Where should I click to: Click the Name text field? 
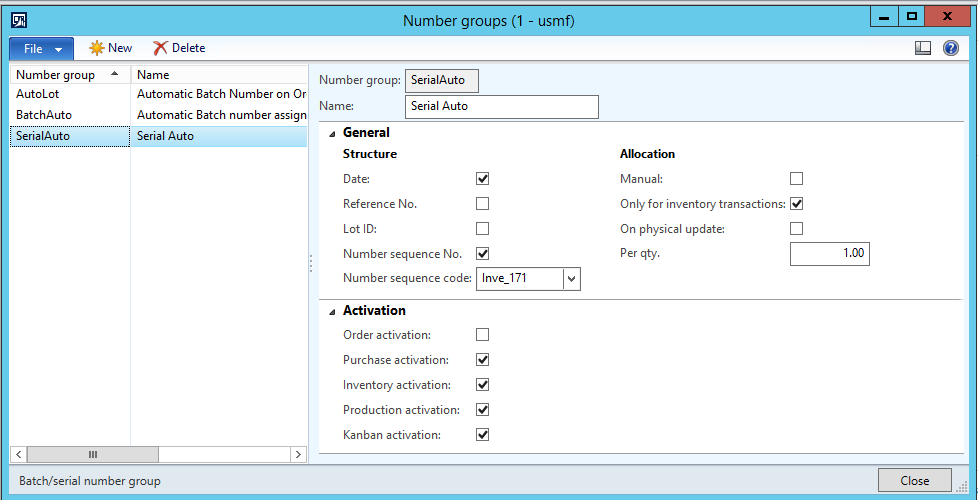click(x=502, y=106)
